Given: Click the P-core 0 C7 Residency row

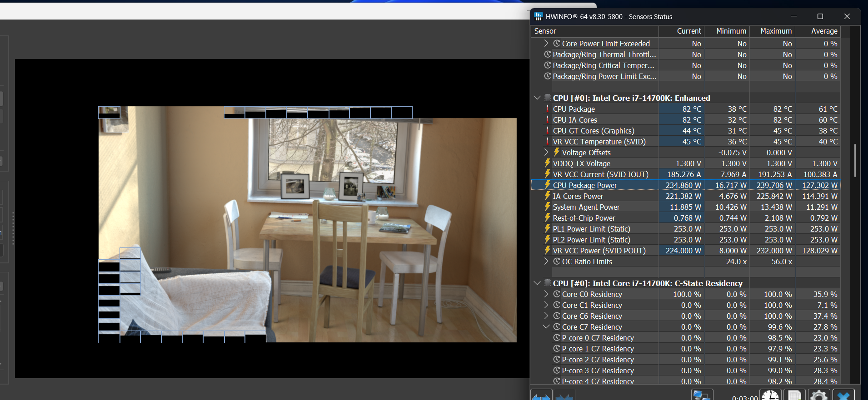Looking at the screenshot, I should (686, 338).
